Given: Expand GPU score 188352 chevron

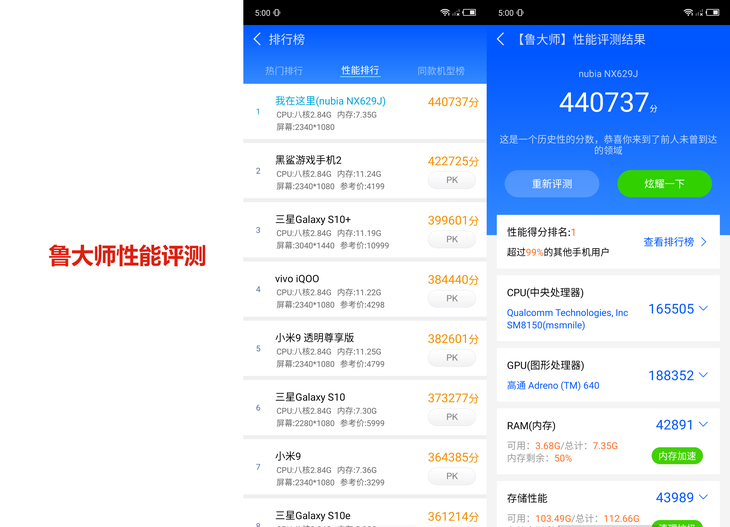Looking at the screenshot, I should click(703, 375).
